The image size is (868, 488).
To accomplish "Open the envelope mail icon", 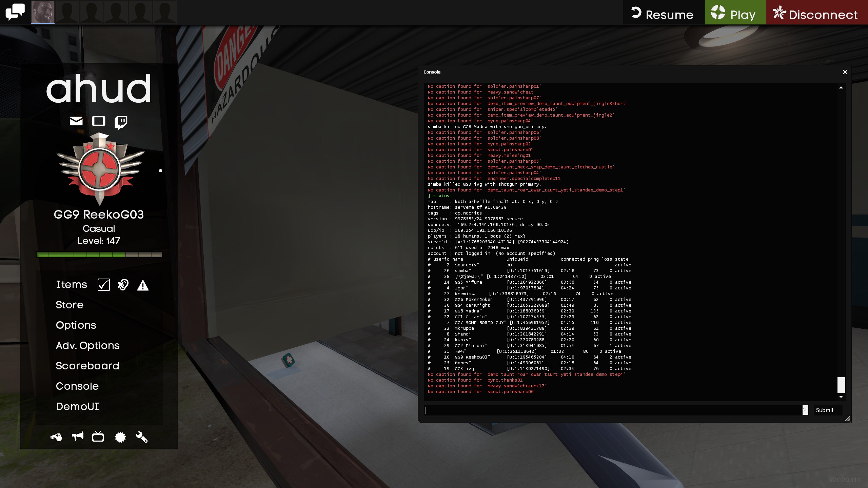I will point(76,121).
